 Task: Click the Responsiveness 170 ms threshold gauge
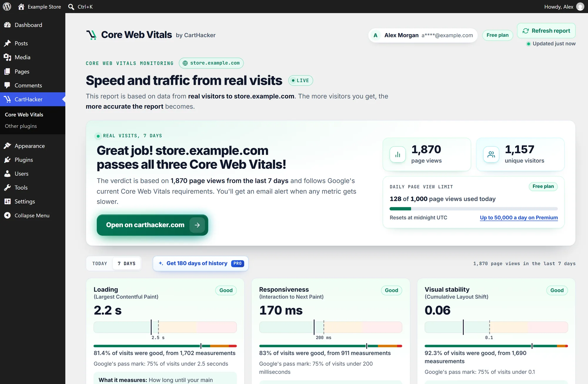[x=330, y=327]
